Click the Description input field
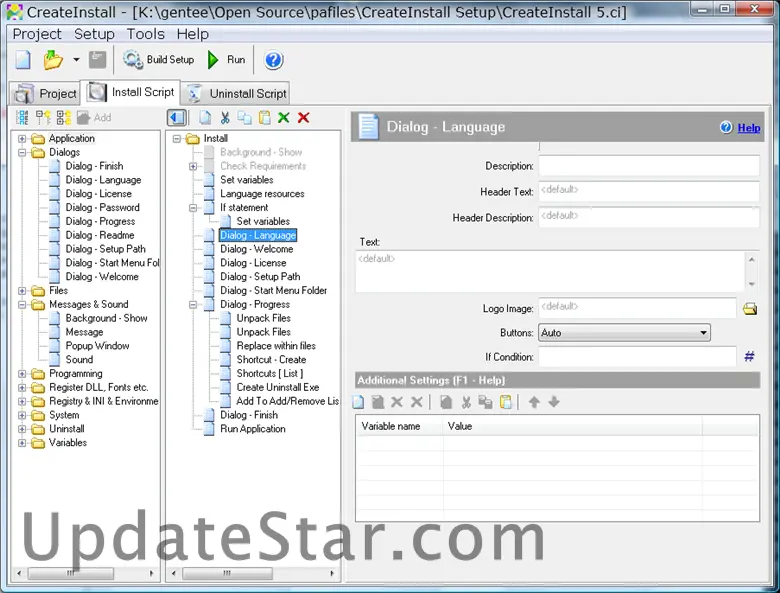The image size is (780, 593). [x=649, y=166]
